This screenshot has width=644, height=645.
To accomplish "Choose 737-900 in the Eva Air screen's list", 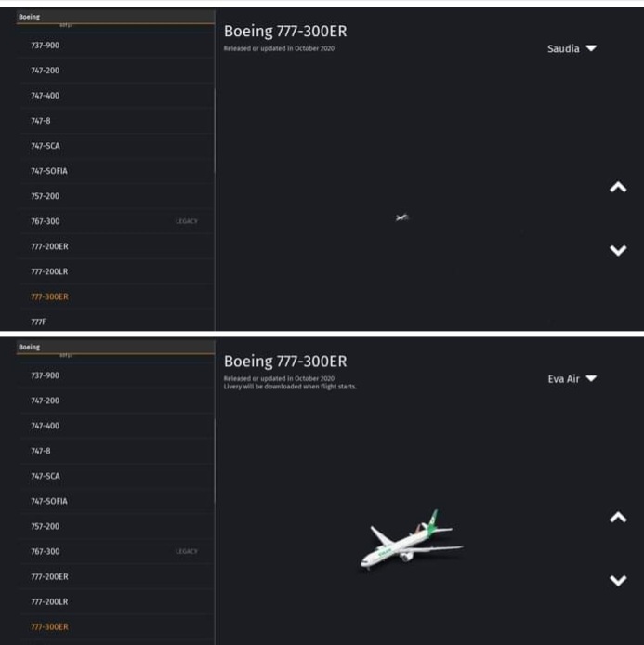I will 45,375.
